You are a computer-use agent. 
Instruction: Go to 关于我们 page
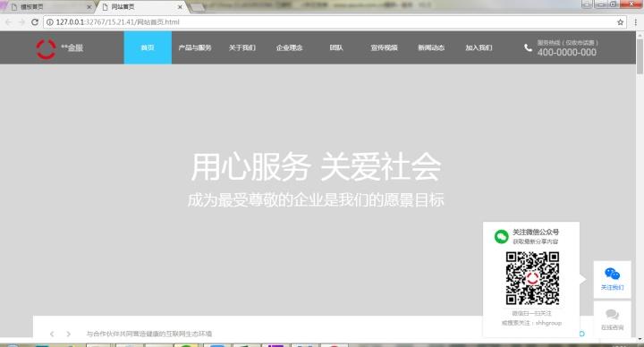coord(241,47)
